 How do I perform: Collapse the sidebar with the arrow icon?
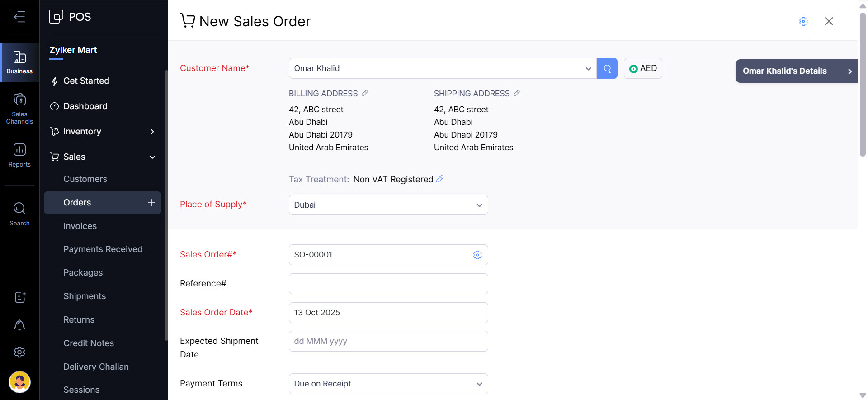pos(19,17)
